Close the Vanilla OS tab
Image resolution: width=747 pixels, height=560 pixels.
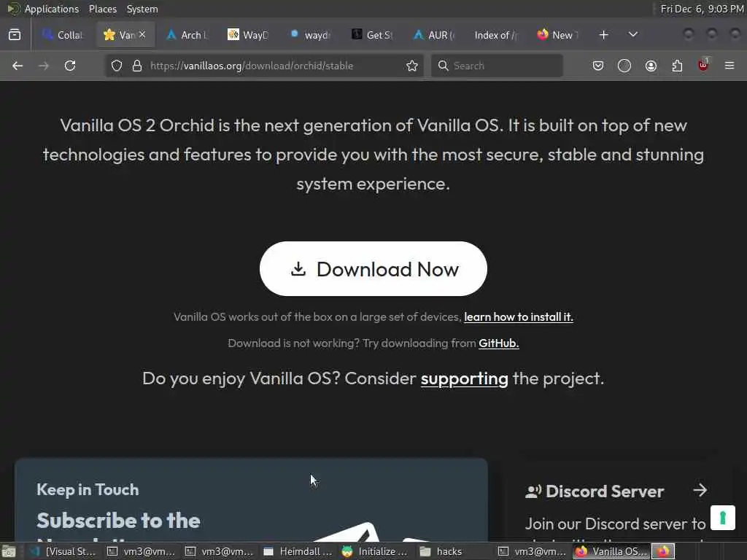pyautogui.click(x=142, y=35)
